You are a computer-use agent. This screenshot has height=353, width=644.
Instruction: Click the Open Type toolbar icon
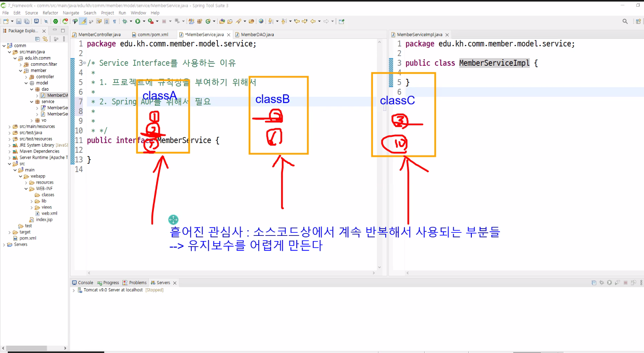pyautogui.click(x=222, y=21)
